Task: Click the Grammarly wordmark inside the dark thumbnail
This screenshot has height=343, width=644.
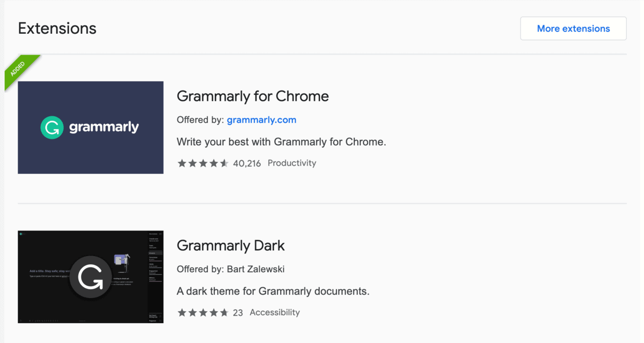Action: tap(104, 128)
